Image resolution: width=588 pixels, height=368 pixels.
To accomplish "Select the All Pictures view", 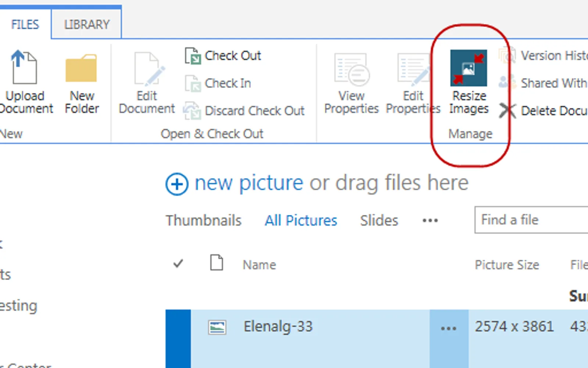I will tap(301, 220).
